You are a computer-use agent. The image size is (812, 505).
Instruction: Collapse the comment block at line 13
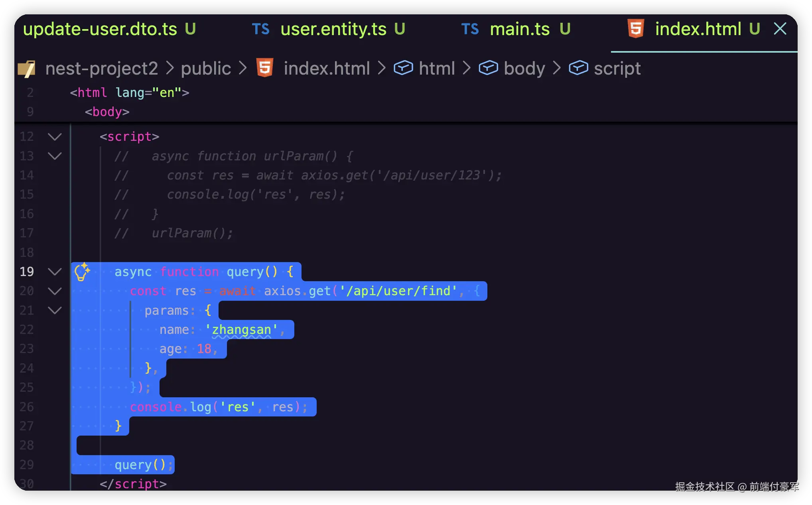click(55, 156)
